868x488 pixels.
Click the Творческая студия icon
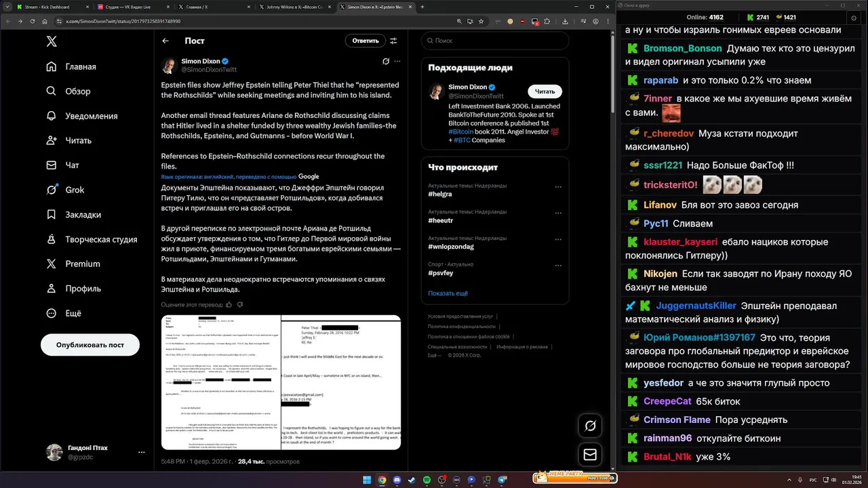[x=52, y=239]
